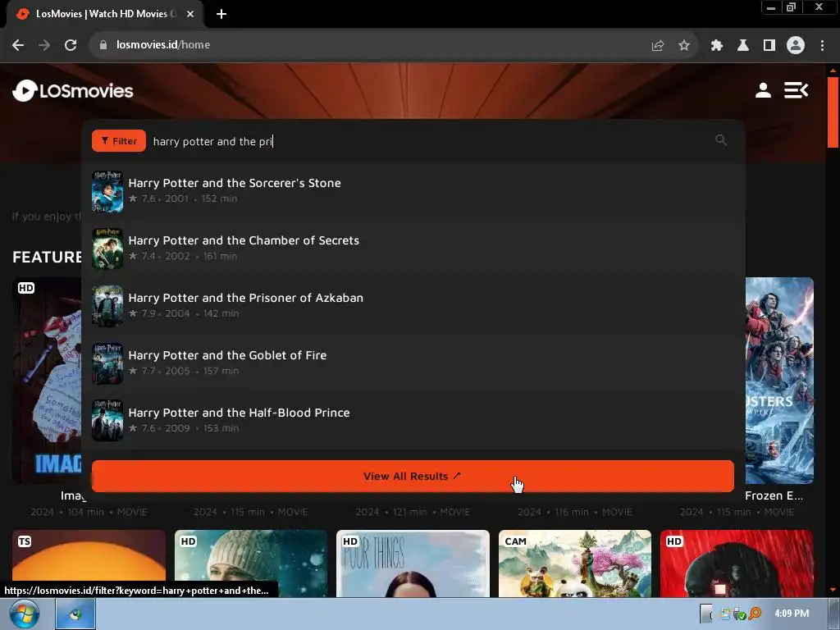Select Harry Potter and the Chamber of Secrets
840x630 pixels.
[x=413, y=248]
